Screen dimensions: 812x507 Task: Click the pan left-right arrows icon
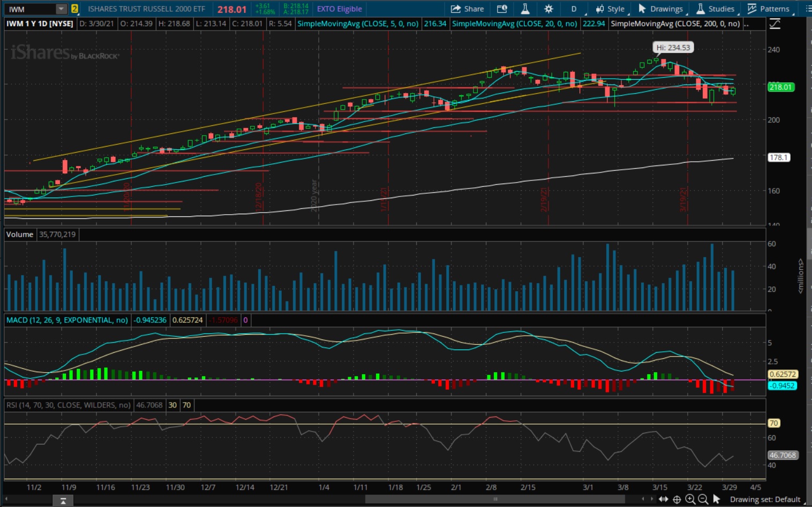coord(664,500)
